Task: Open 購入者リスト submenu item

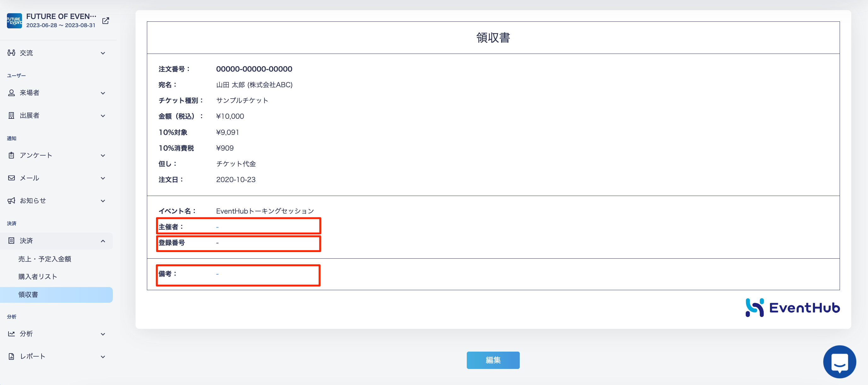Action: pyautogui.click(x=38, y=277)
